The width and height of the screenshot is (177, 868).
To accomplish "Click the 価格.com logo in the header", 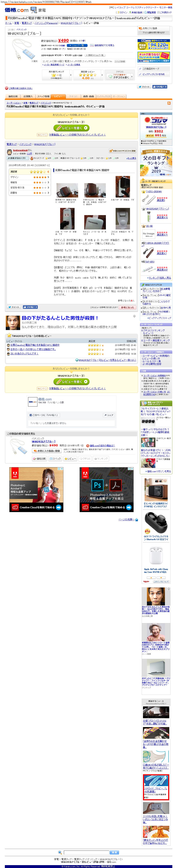I will click(17, 10).
